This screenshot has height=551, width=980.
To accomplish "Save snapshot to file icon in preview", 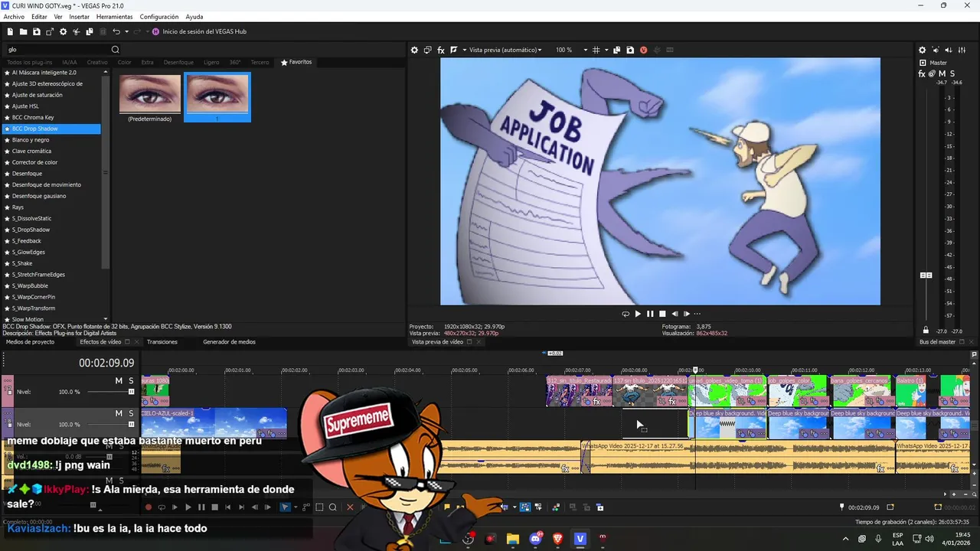I will tap(630, 50).
